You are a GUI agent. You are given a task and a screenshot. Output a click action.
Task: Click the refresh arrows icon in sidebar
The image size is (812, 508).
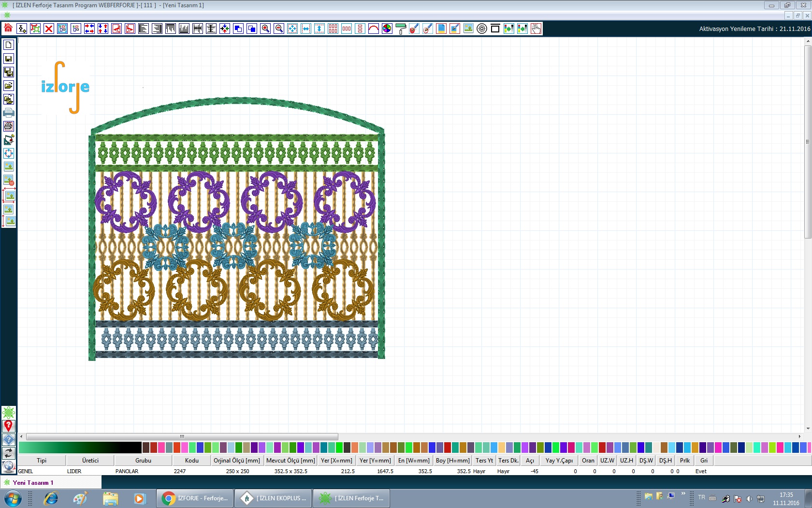[9, 453]
